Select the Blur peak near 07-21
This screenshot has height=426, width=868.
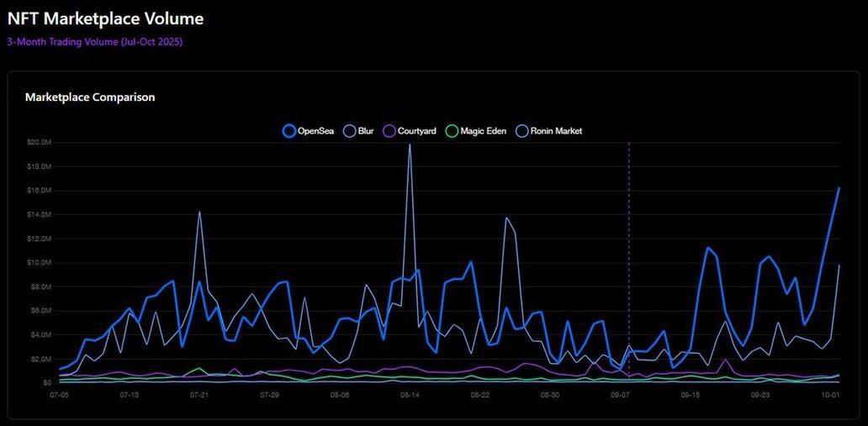tap(199, 212)
